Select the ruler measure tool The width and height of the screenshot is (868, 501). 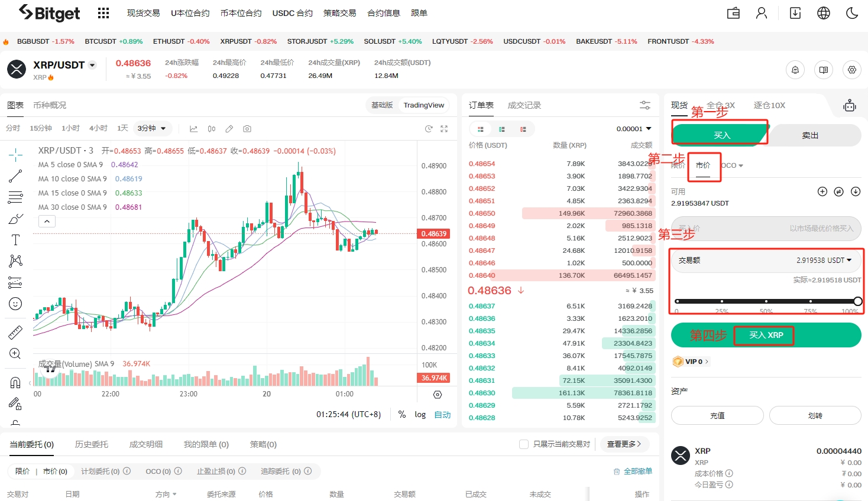(16, 333)
